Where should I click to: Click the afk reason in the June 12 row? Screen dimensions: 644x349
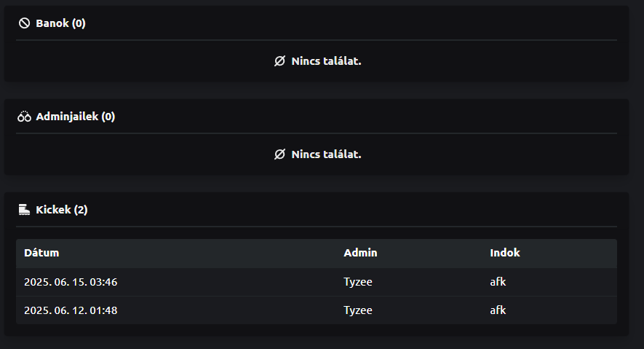(x=498, y=310)
